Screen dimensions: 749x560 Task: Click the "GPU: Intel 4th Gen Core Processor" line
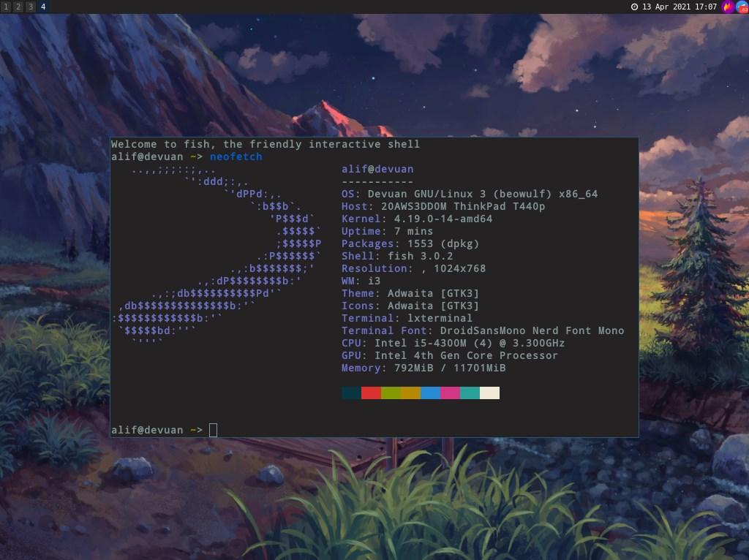point(450,355)
